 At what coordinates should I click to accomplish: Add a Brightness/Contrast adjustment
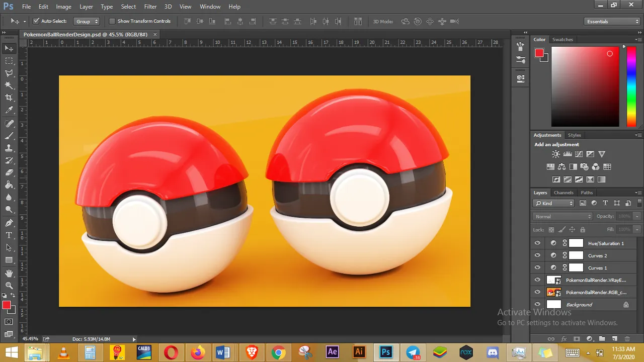click(556, 154)
